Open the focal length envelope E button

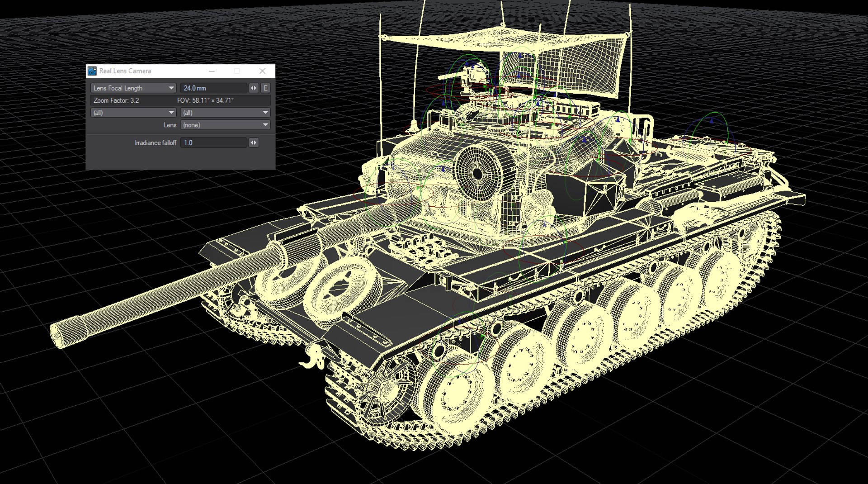(265, 88)
